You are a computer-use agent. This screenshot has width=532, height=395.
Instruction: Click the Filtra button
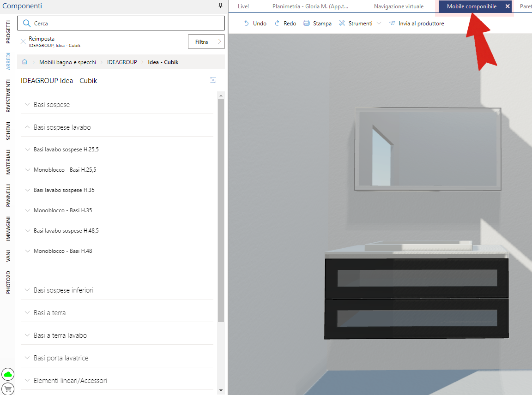[x=206, y=42]
